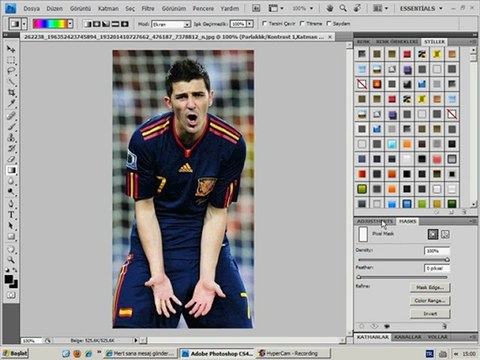This screenshot has width=480, height=360.
Task: Switch to the KANALLAR tab
Action: click(x=408, y=337)
